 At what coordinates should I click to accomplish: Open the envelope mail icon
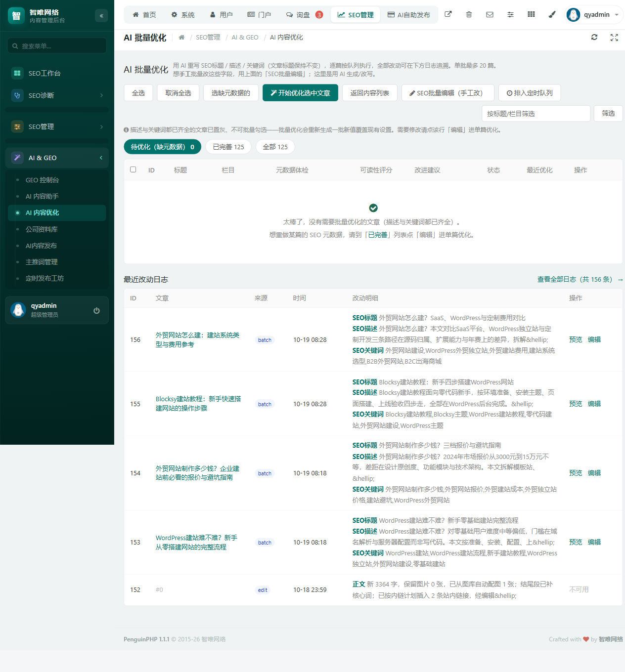tap(490, 14)
